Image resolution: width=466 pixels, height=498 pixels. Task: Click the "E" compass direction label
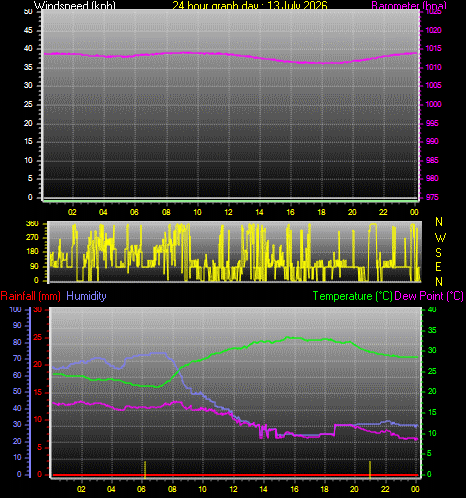[x=439, y=267]
